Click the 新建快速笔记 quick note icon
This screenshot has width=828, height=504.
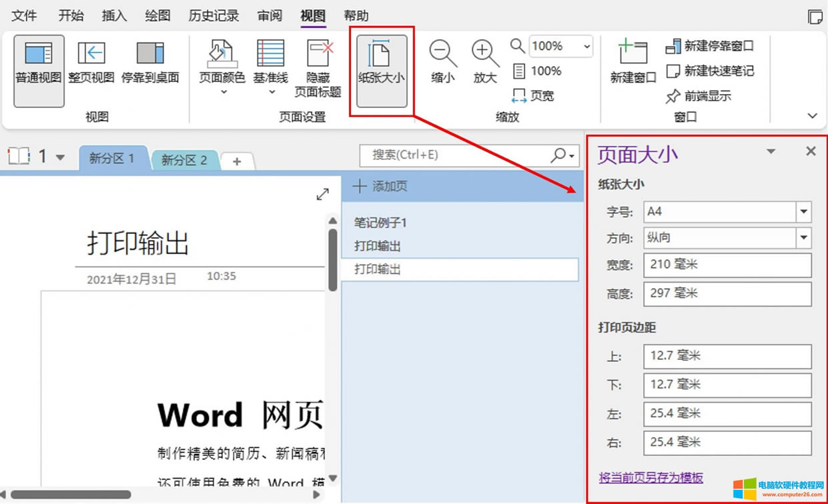[711, 71]
